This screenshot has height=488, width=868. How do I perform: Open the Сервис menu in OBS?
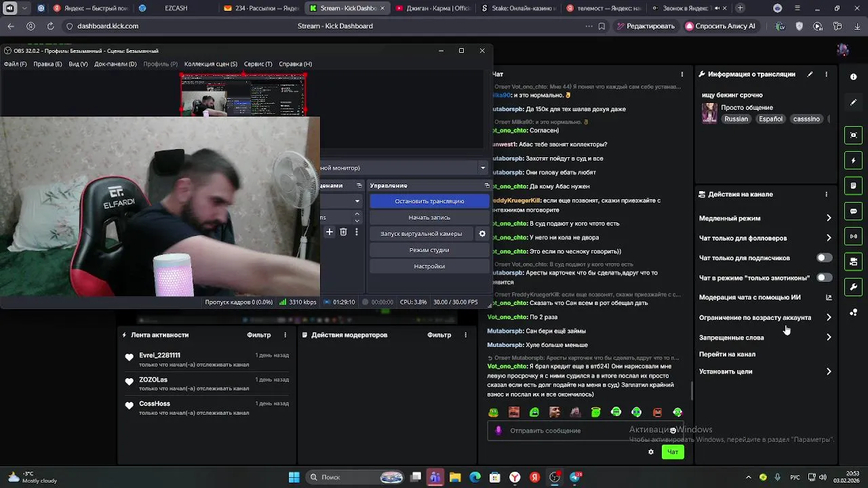click(x=258, y=64)
